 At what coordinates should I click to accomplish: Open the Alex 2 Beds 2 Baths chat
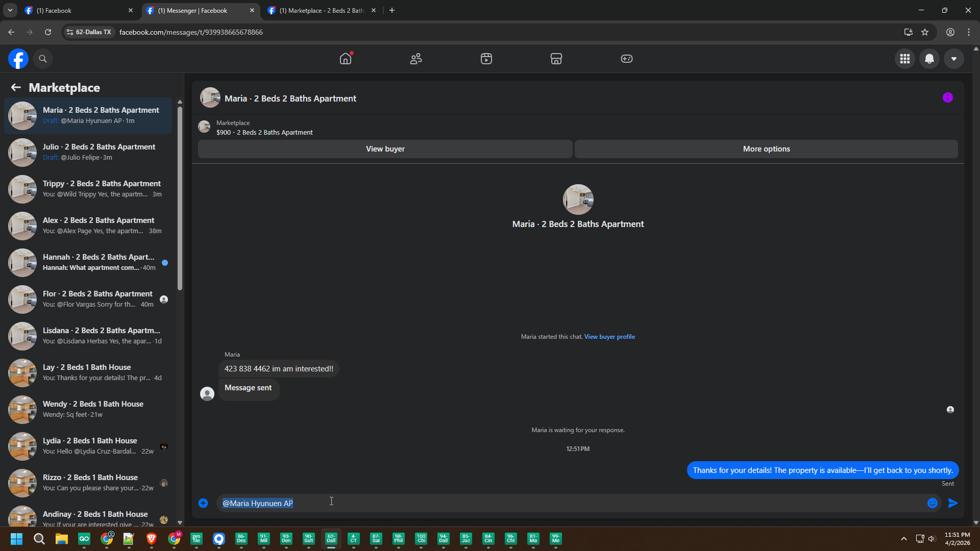(x=88, y=226)
